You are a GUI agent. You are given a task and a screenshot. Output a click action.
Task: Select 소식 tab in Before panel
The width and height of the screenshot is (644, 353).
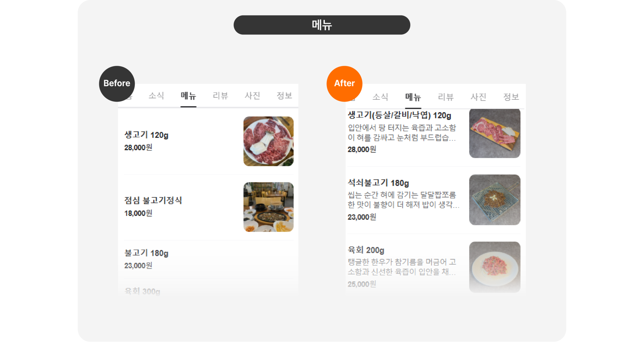click(156, 96)
